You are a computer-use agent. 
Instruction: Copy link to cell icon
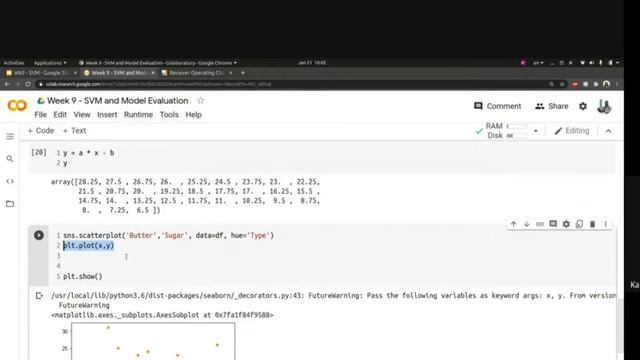pyautogui.click(x=540, y=224)
